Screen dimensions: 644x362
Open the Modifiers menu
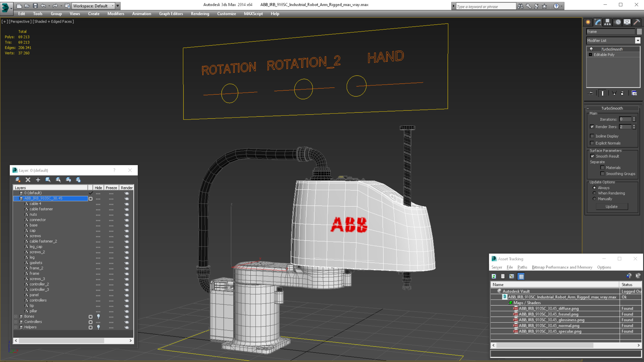(116, 14)
